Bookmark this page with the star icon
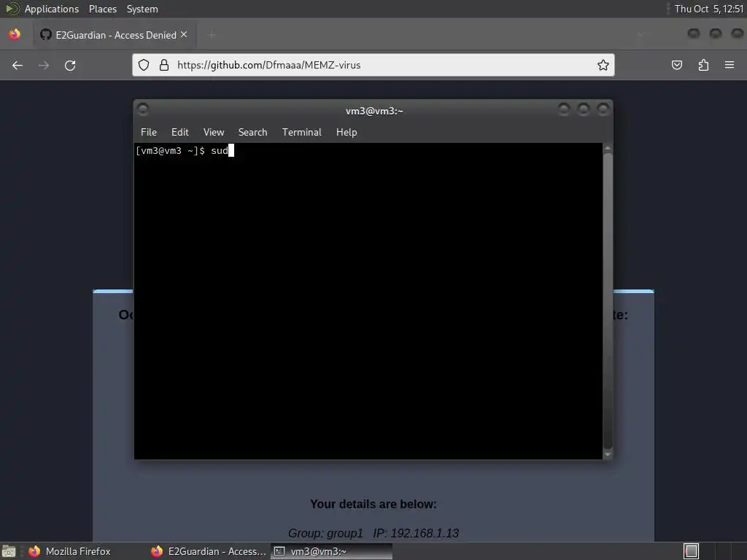The image size is (747, 560). [603, 65]
